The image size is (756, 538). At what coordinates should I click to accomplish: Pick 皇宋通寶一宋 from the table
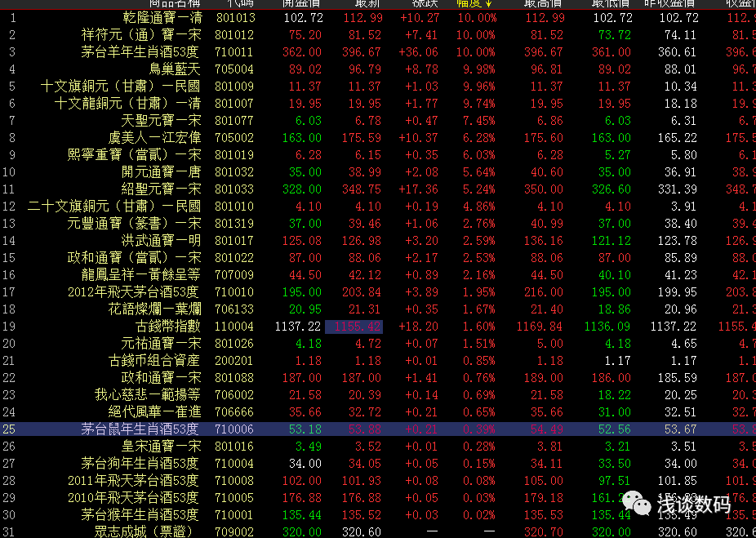point(162,447)
